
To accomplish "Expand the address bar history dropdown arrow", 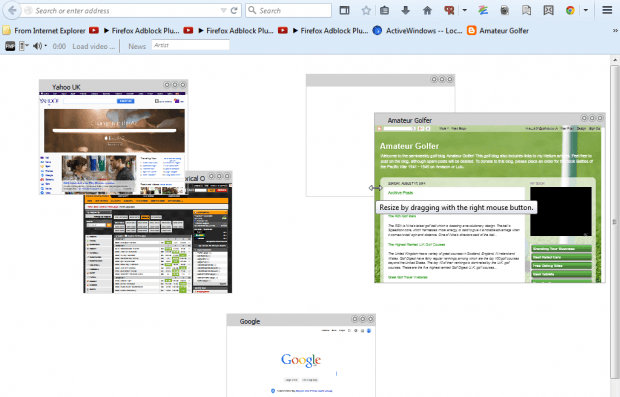I will point(223,11).
